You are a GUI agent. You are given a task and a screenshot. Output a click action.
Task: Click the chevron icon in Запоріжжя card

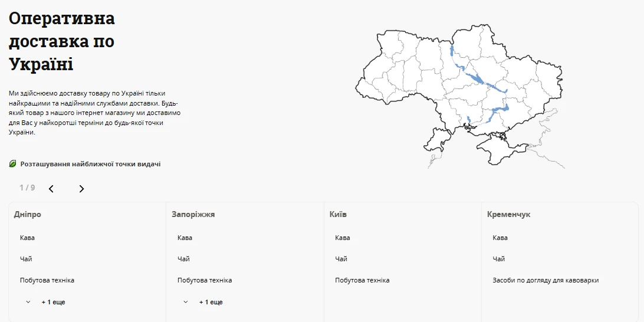click(x=186, y=302)
